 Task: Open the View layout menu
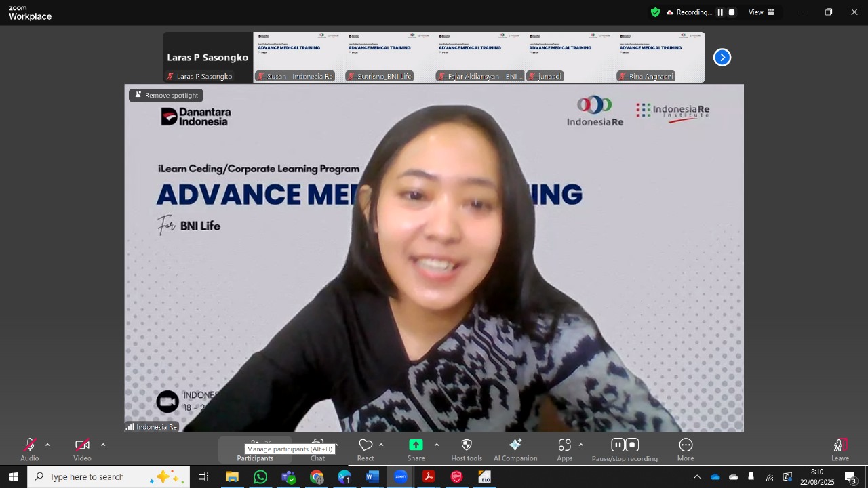(x=762, y=12)
